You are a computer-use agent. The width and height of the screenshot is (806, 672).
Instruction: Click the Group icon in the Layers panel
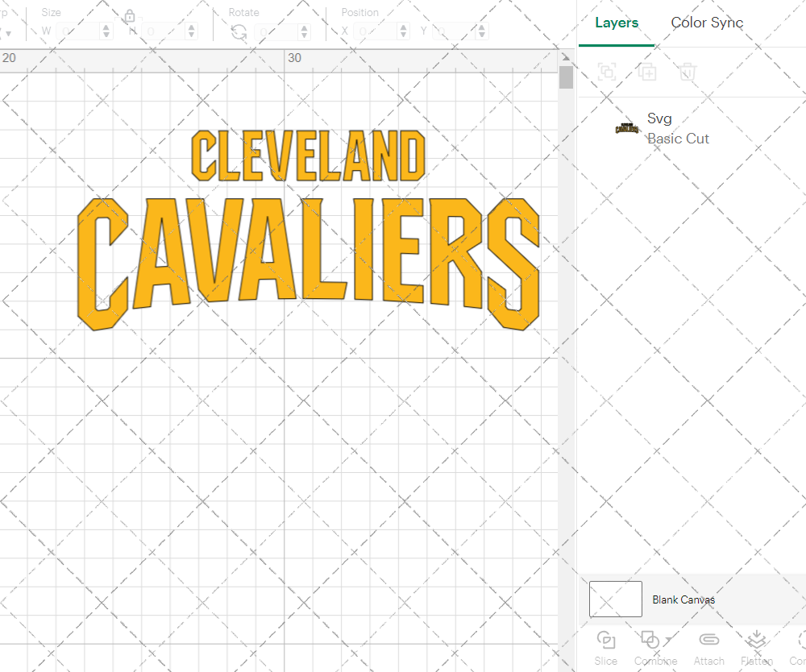click(x=606, y=72)
